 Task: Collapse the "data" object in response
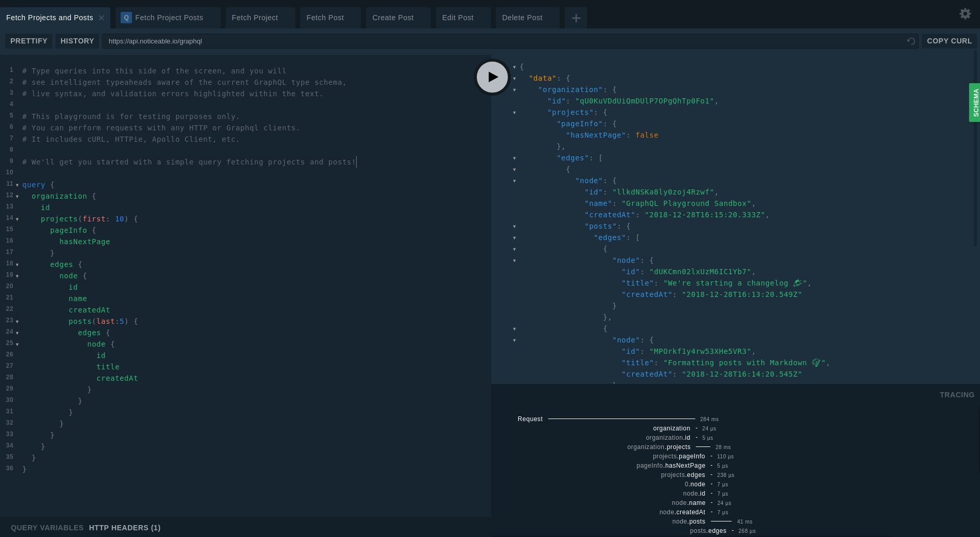point(514,79)
